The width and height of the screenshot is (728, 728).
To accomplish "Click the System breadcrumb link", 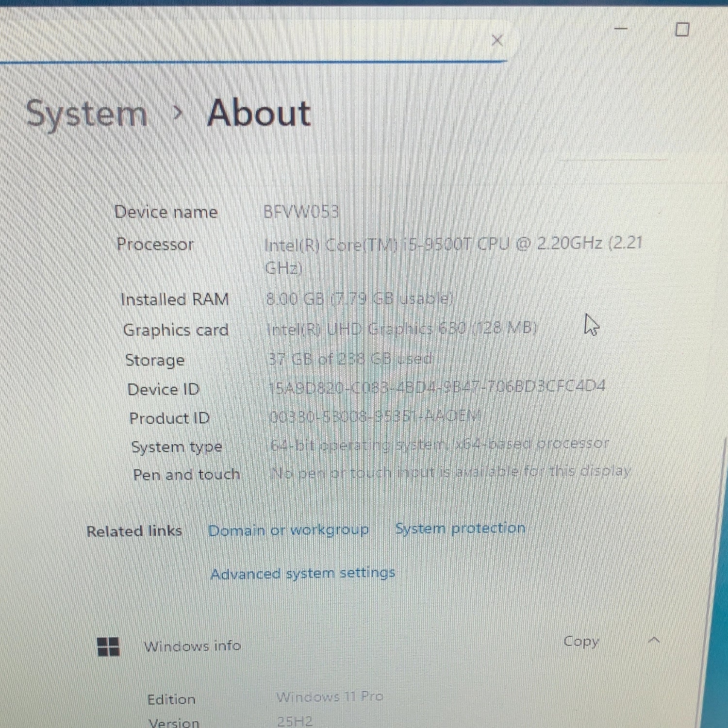I will click(87, 115).
